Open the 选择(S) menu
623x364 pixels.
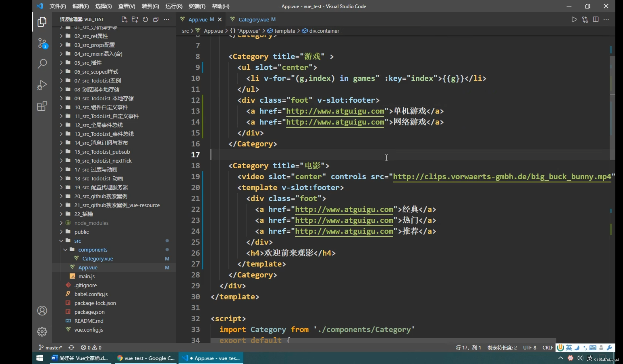[x=103, y=6]
